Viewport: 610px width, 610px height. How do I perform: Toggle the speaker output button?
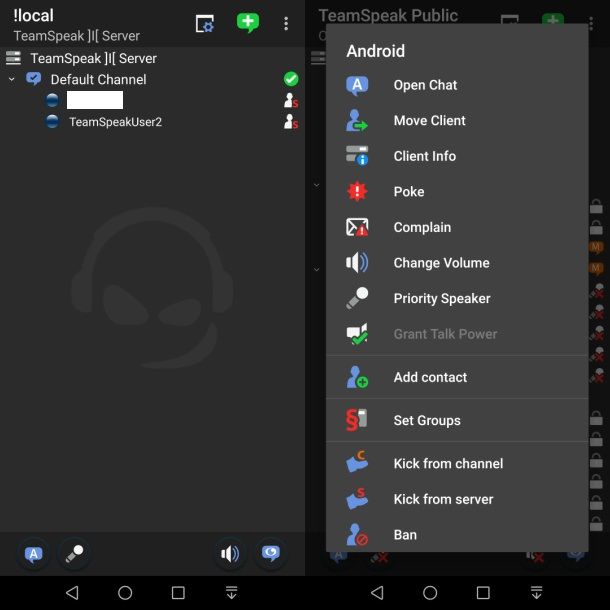(x=230, y=554)
